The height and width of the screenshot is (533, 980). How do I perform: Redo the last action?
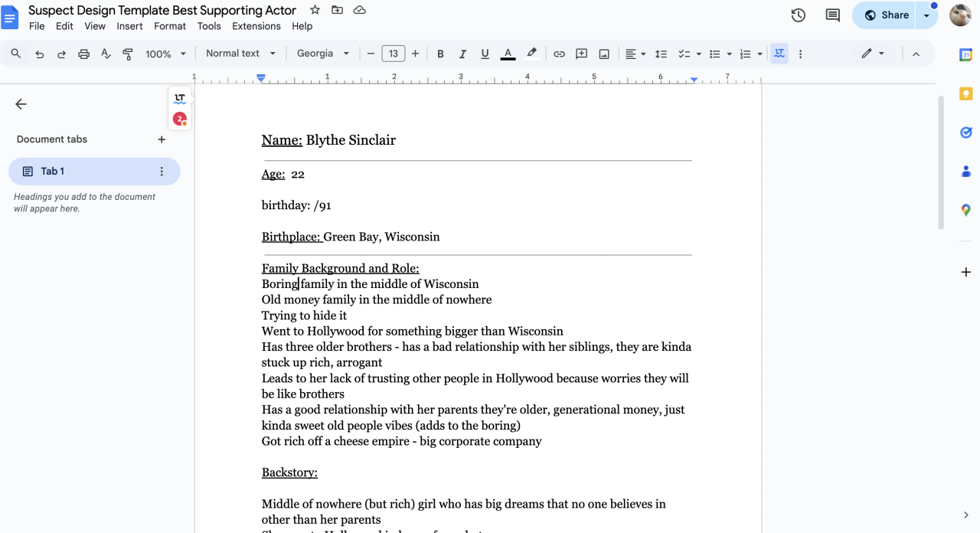click(62, 54)
